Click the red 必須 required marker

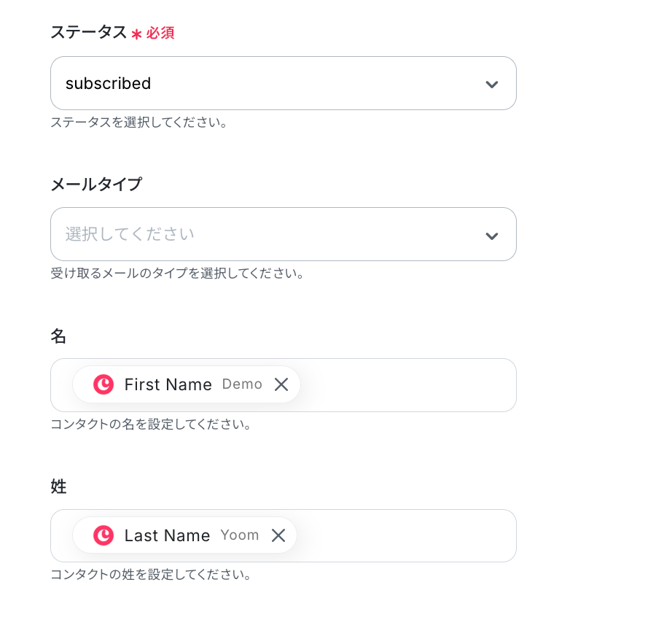point(160,33)
